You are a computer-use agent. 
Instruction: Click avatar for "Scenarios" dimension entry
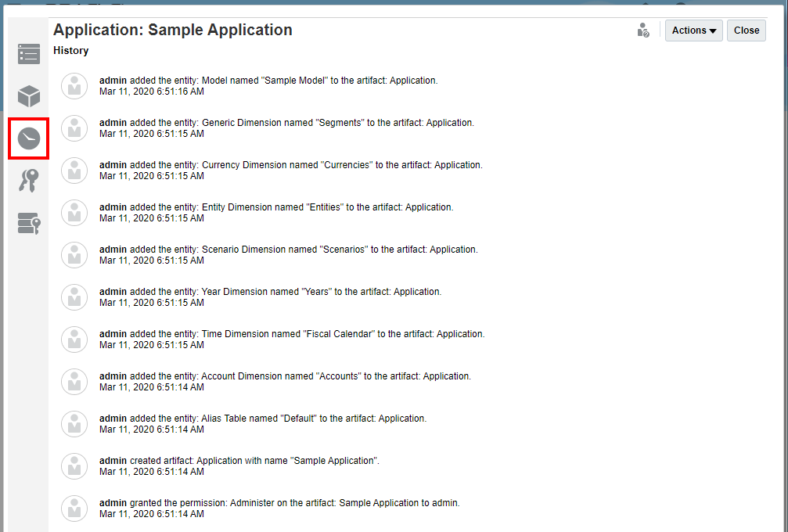(74, 255)
